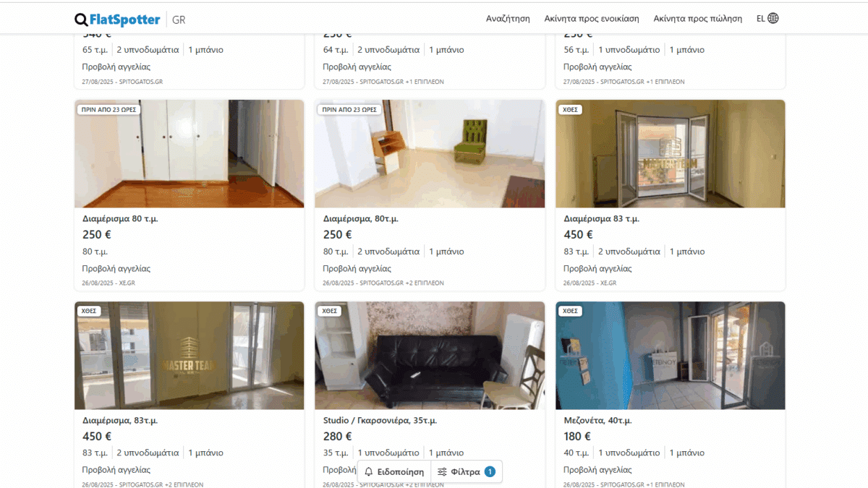Open Προβολή αγγελίας for the 56 τ.μ. listing
The width and height of the screenshot is (868, 488).
click(x=597, y=67)
